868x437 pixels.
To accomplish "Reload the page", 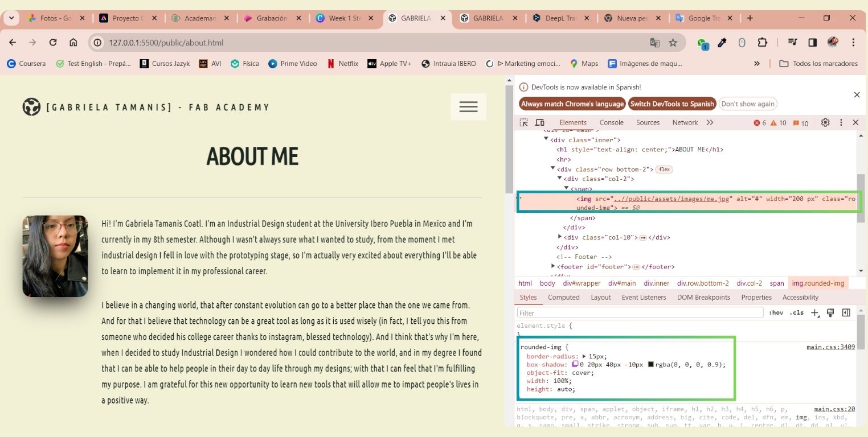I will coord(53,43).
